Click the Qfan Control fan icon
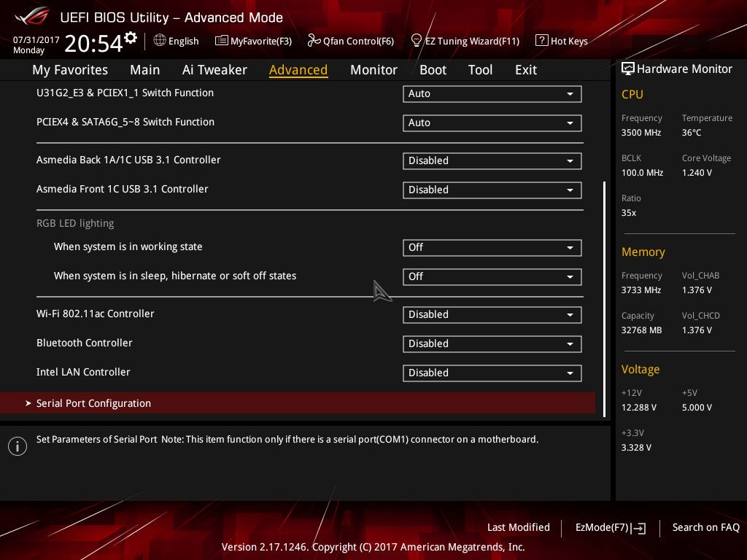 pos(314,41)
